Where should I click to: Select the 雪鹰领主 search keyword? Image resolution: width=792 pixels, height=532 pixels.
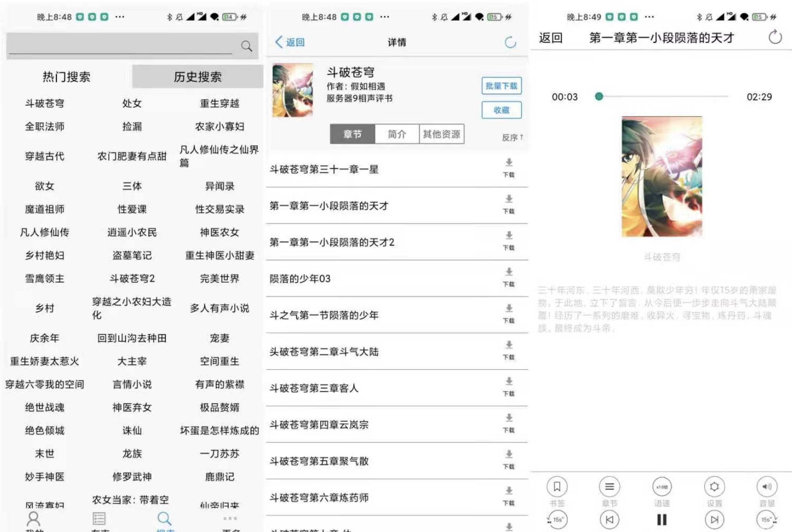(x=45, y=279)
